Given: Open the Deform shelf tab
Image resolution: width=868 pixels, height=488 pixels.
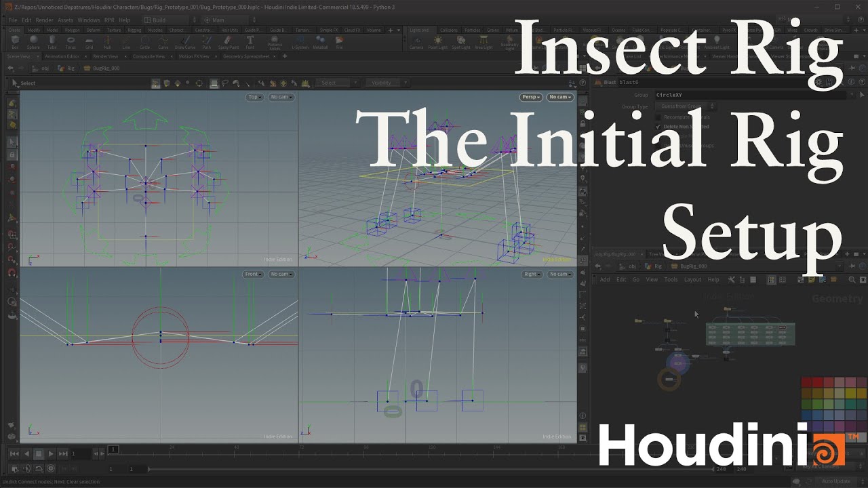Looking at the screenshot, I should pyautogui.click(x=93, y=30).
